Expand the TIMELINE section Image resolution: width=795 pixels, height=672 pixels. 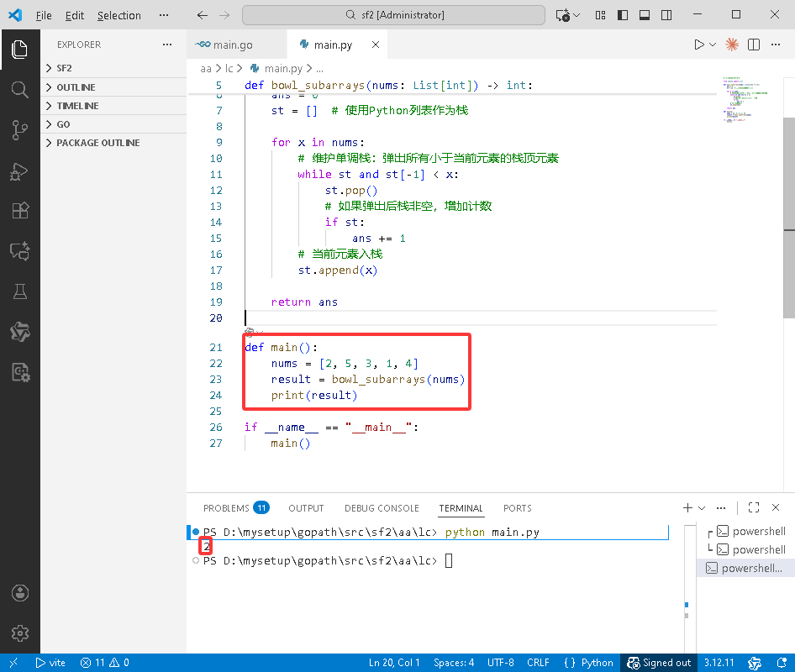point(113,105)
